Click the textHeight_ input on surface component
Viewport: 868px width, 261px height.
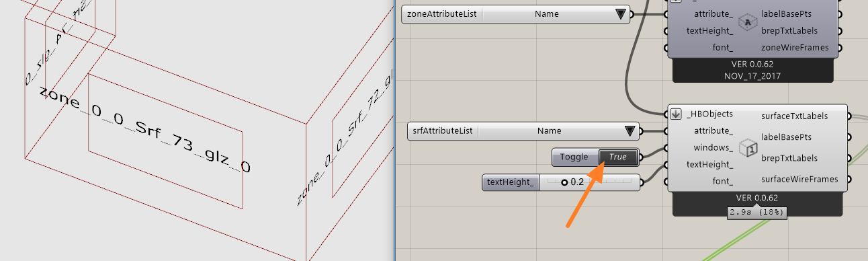point(709,164)
